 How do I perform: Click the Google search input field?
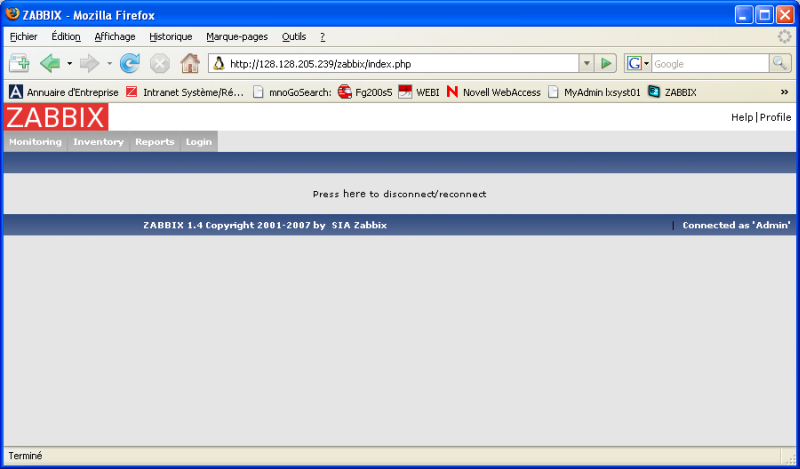710,64
